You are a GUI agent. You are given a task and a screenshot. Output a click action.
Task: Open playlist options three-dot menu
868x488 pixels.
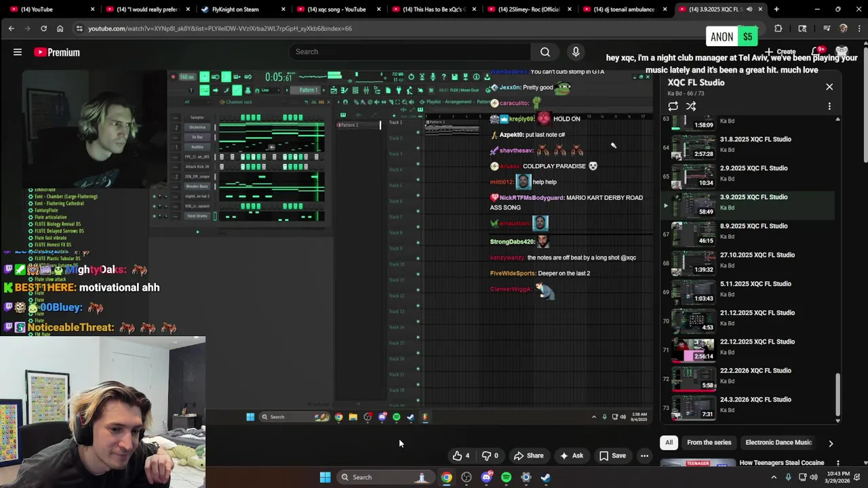[x=829, y=106]
